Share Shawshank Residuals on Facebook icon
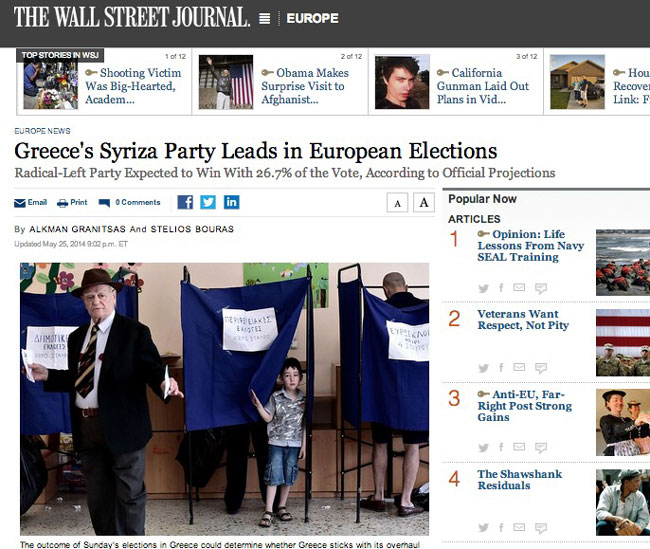650x549 pixels. (501, 527)
